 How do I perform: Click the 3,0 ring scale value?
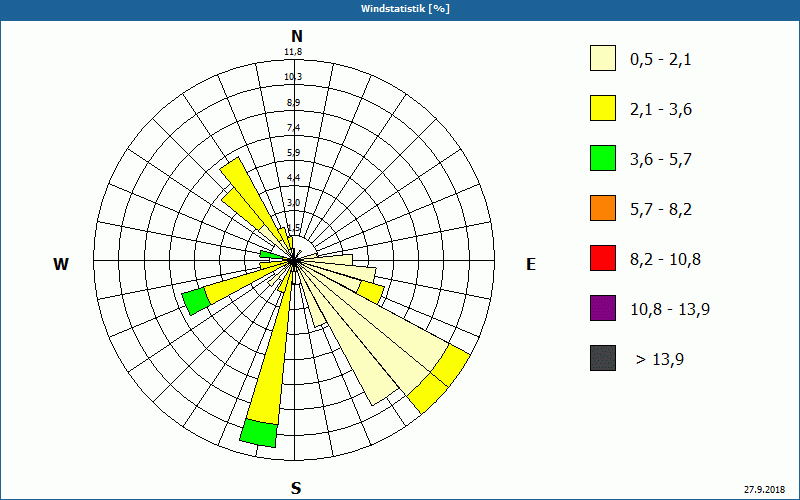(x=293, y=203)
